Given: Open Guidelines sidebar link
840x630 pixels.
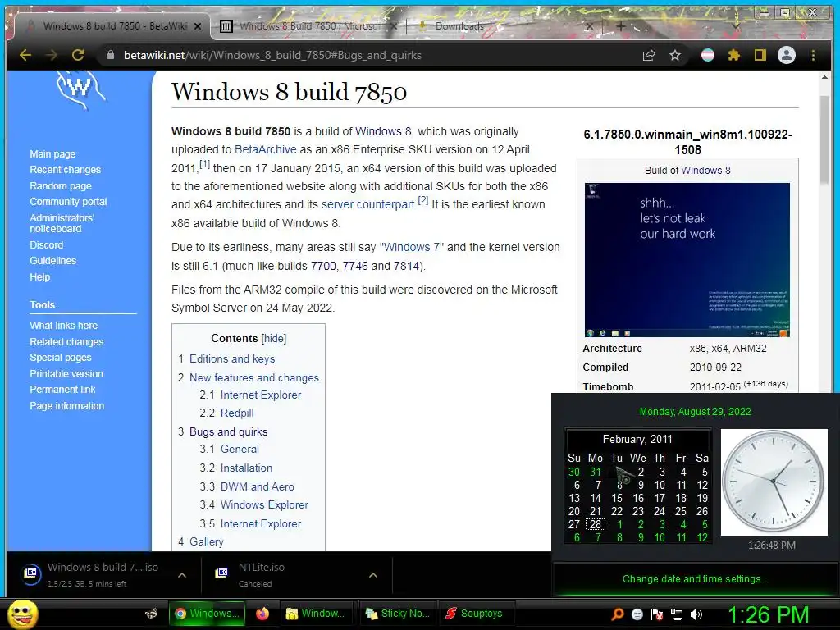Looking at the screenshot, I should [x=53, y=260].
